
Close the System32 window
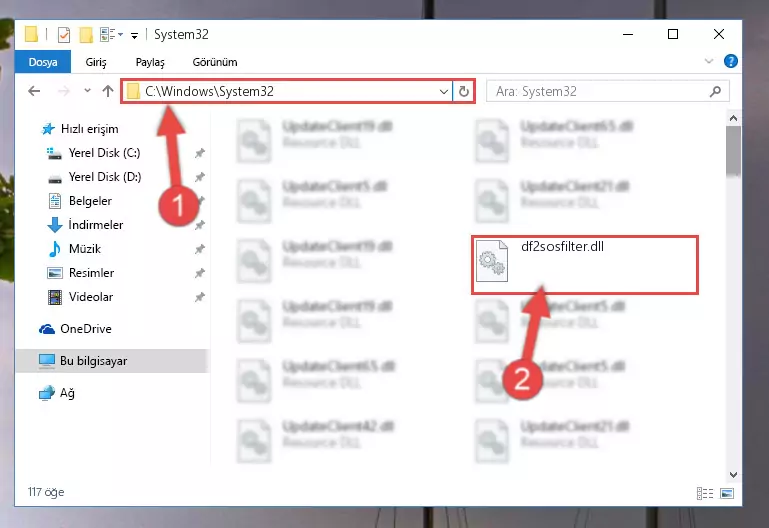pyautogui.click(x=718, y=34)
